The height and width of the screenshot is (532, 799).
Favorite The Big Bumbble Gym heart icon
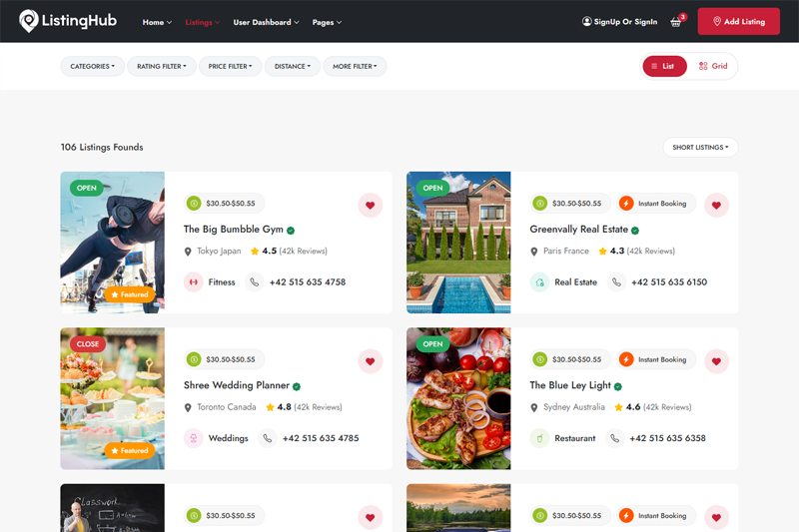pyautogui.click(x=371, y=206)
